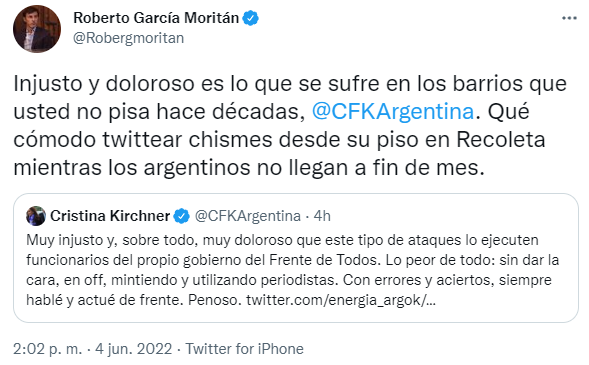This screenshot has height=365, width=589.
Task: Click the blue verified badge beside Moritán
Action: point(251,18)
